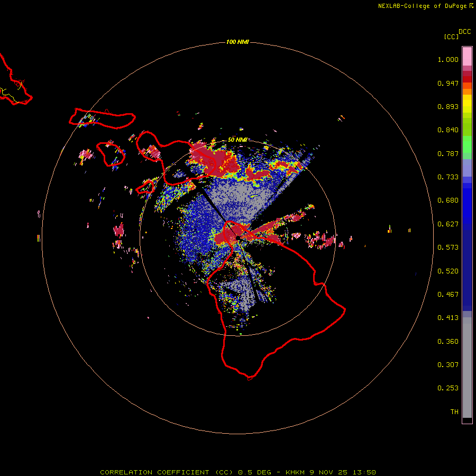Click the 0.627 scale value
Image resolution: width=476 pixels, height=476 pixels.
click(x=448, y=224)
